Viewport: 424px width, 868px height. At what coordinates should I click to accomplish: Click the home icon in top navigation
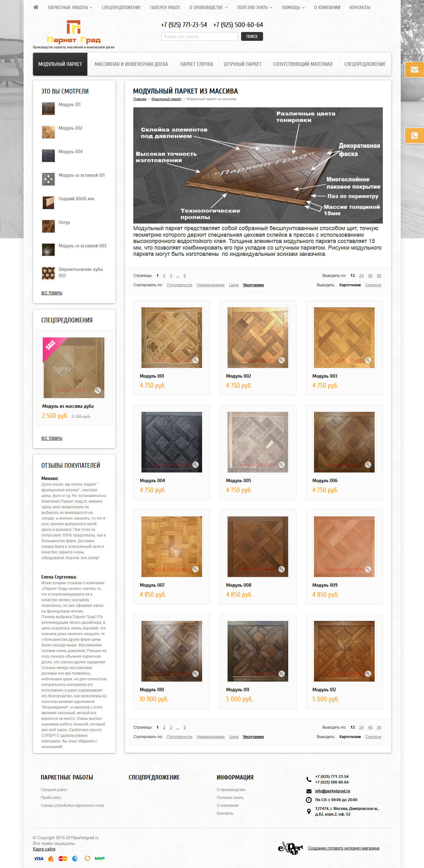point(36,7)
